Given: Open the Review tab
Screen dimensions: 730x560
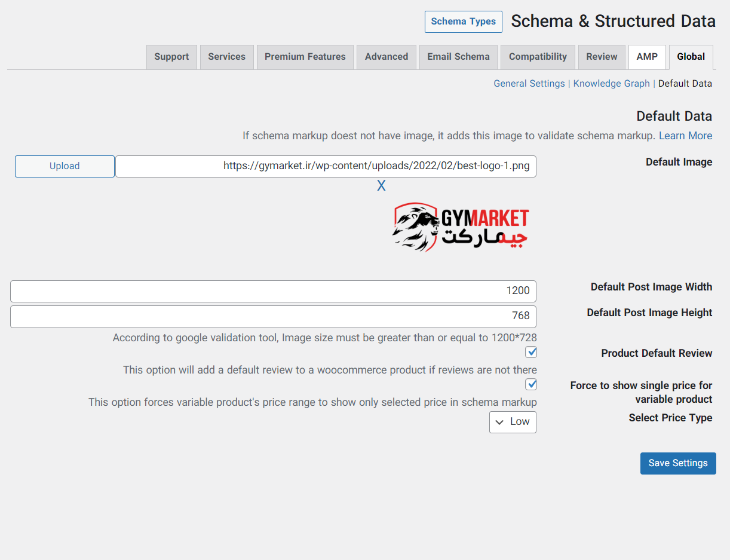Looking at the screenshot, I should click(x=602, y=57).
